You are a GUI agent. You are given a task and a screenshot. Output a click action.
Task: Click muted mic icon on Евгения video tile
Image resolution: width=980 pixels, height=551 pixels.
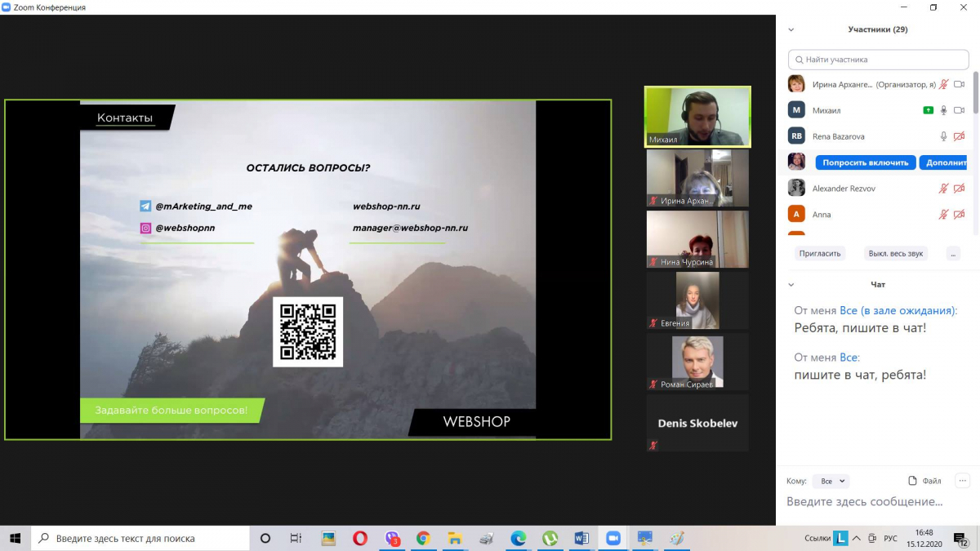(x=653, y=323)
